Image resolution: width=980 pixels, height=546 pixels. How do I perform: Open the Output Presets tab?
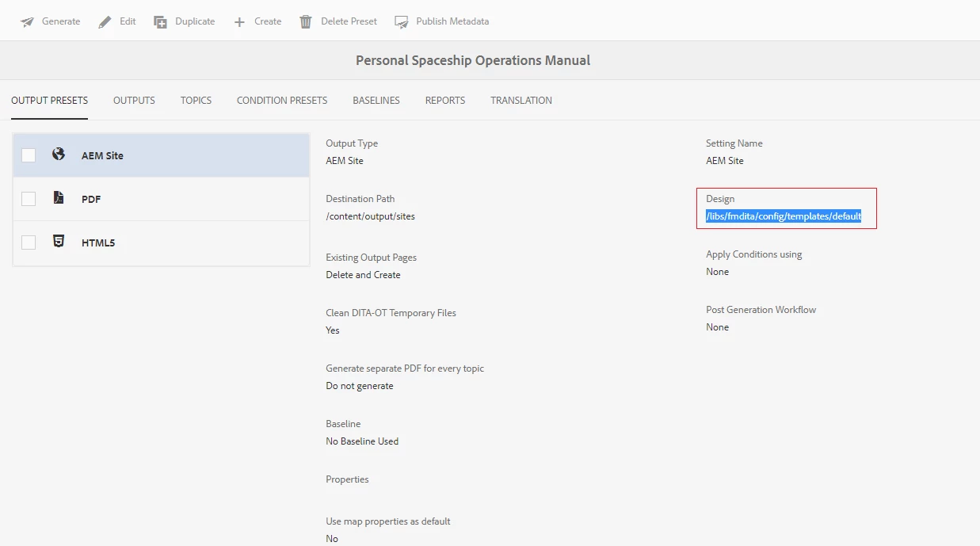[50, 101]
